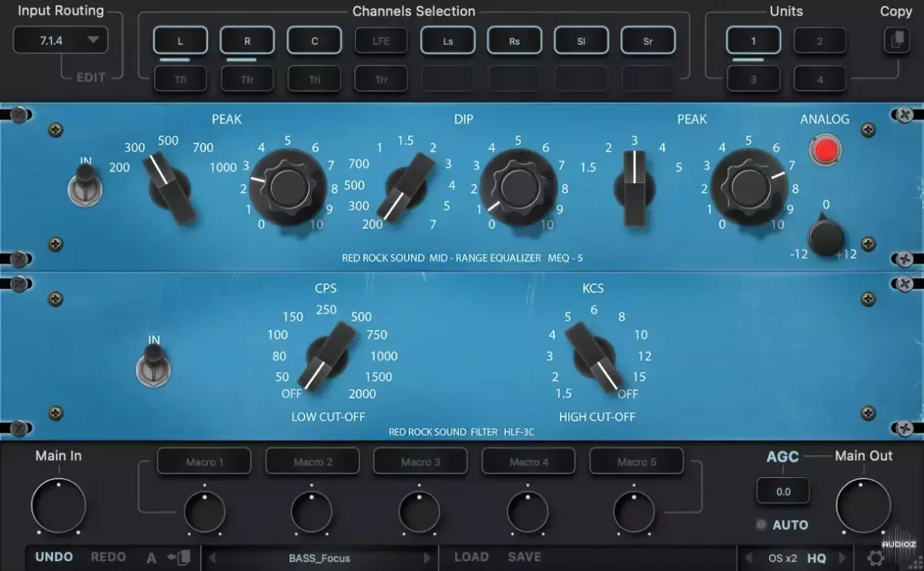Viewport: 924px width, 571px height.
Task: Switch to Unit 2
Action: click(820, 41)
